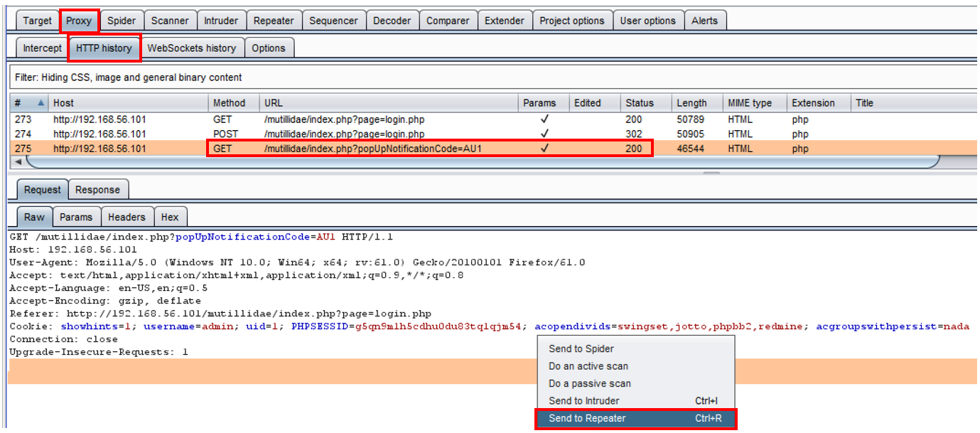Switch to the Intruder tab
980x433 pixels.
(x=221, y=21)
